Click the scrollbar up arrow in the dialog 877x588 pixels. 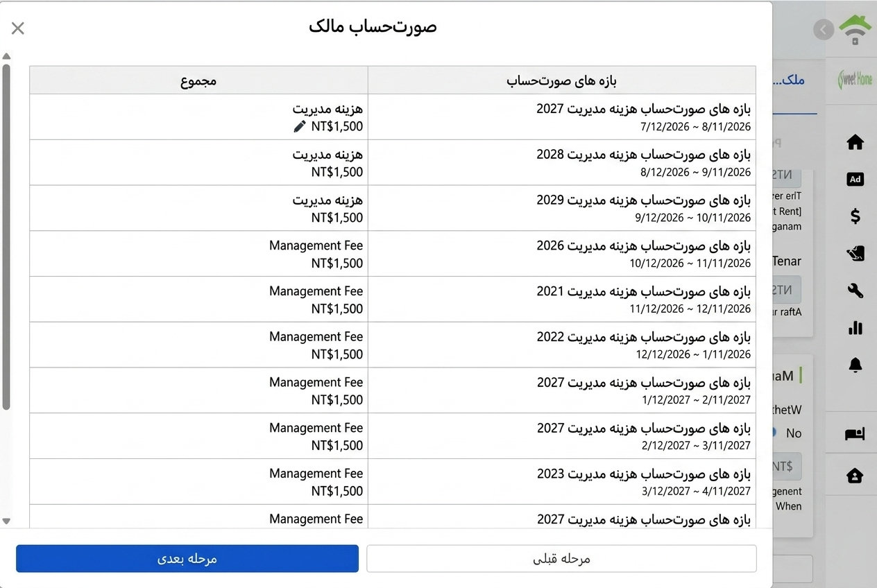click(6, 57)
